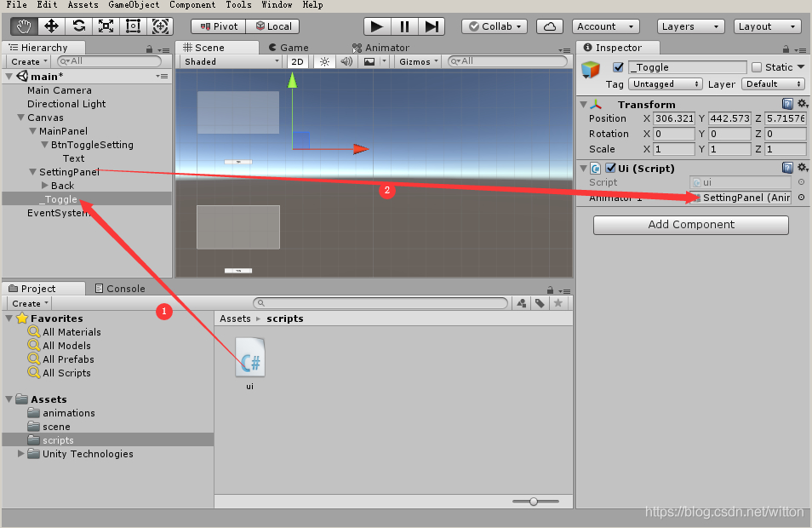Viewport: 812px width, 528px height.
Task: Open Hierarchy Create button
Action: click(30, 61)
